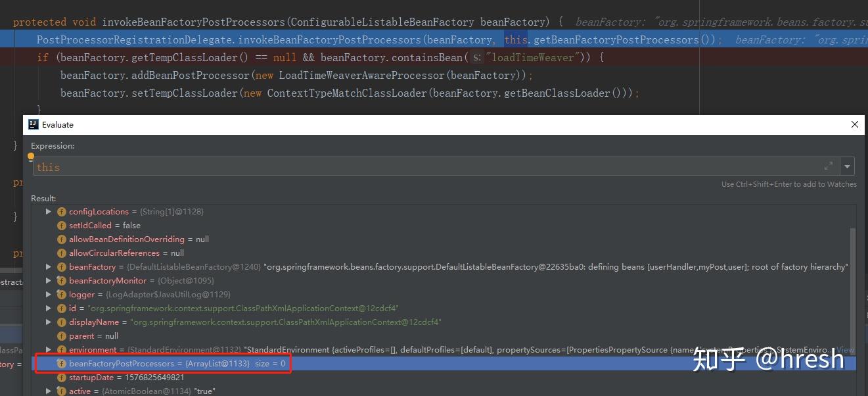Click the field icon beside beanFactory result
Image resolution: width=868 pixels, height=396 pixels.
tap(61, 266)
